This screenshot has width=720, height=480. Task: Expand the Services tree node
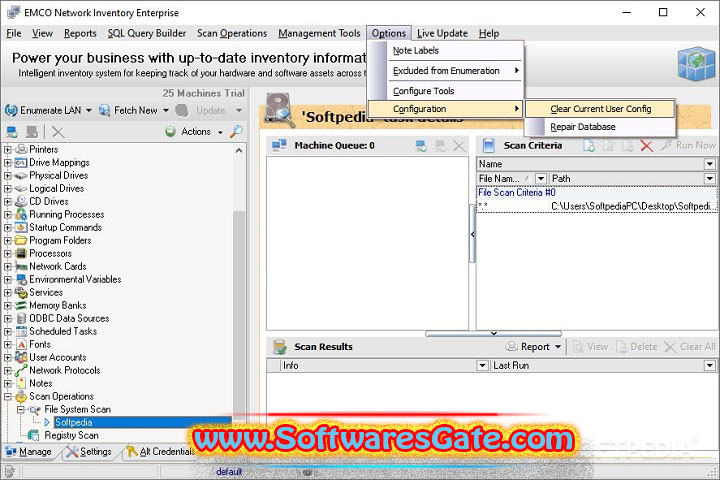(x=8, y=293)
